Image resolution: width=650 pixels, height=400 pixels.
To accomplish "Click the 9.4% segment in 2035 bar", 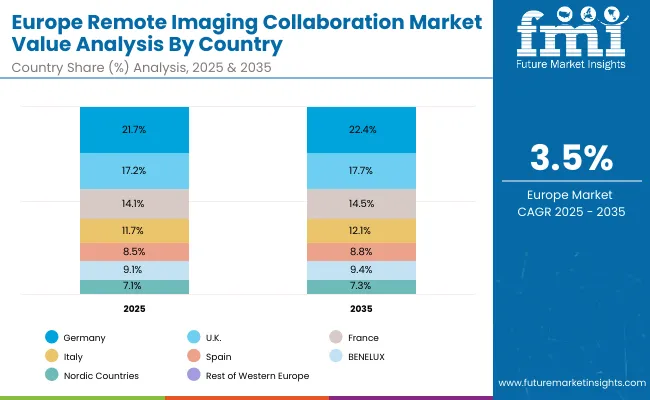I will (361, 270).
